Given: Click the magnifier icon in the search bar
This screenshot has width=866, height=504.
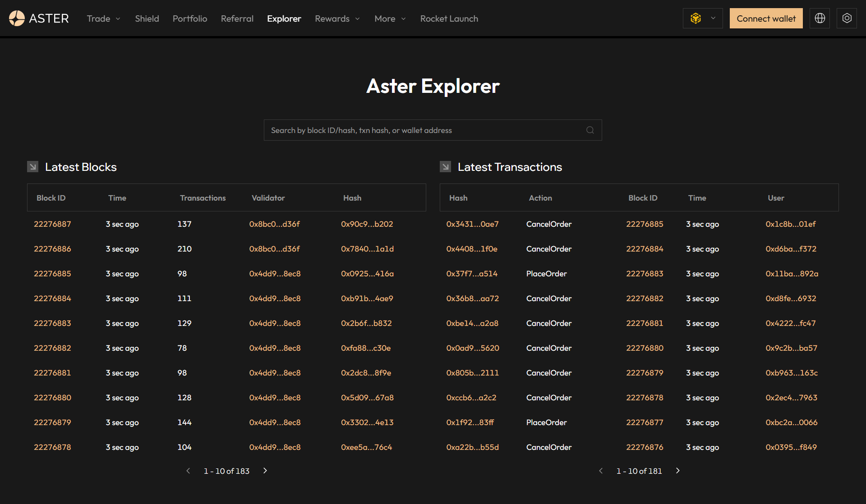Looking at the screenshot, I should pyautogui.click(x=590, y=130).
